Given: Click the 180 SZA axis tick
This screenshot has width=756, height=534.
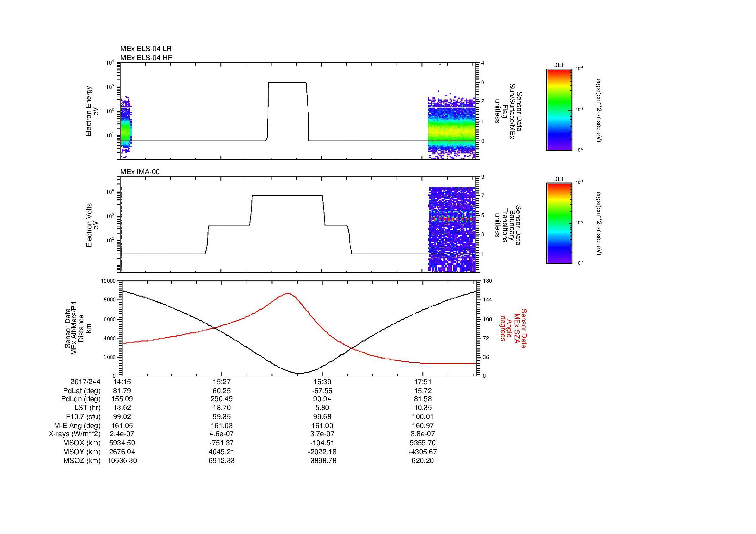Looking at the screenshot, I should click(488, 281).
